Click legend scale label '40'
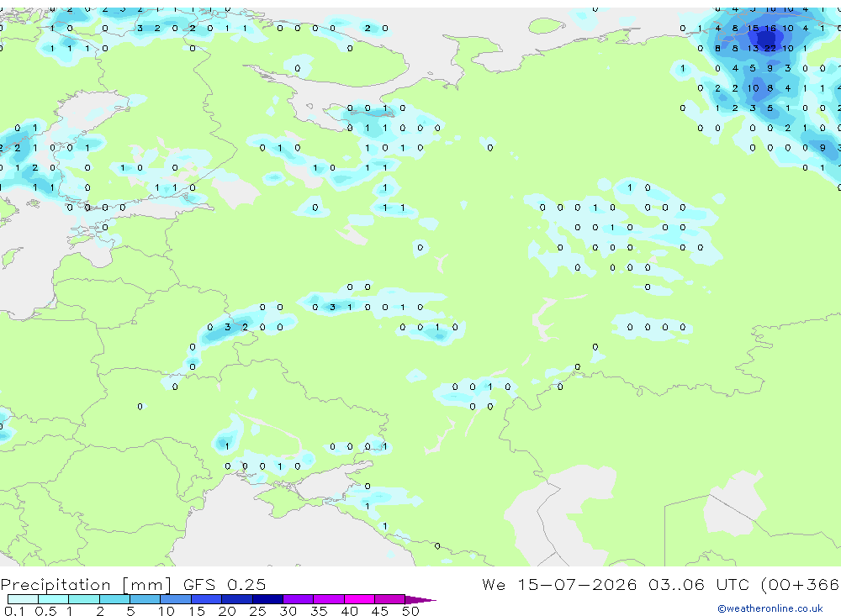The image size is (841, 616). point(349,611)
